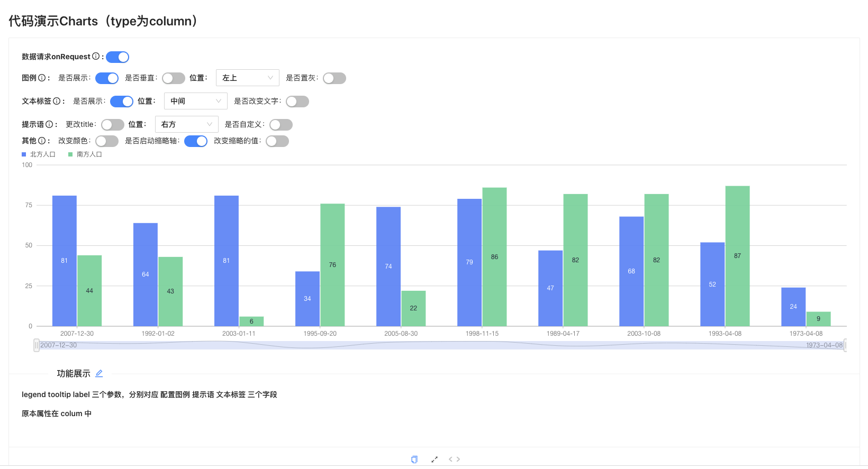
Task: Open the legend position dropdown 左上
Action: click(x=248, y=78)
